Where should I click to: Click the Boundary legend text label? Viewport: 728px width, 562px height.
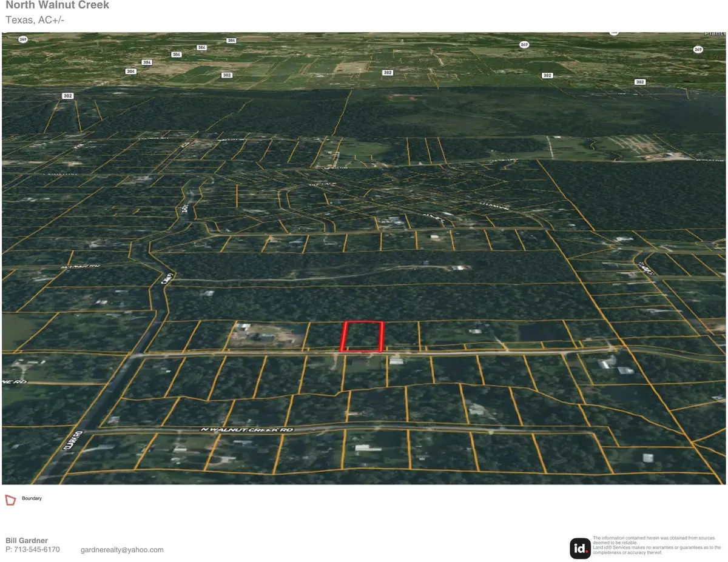coord(31,498)
